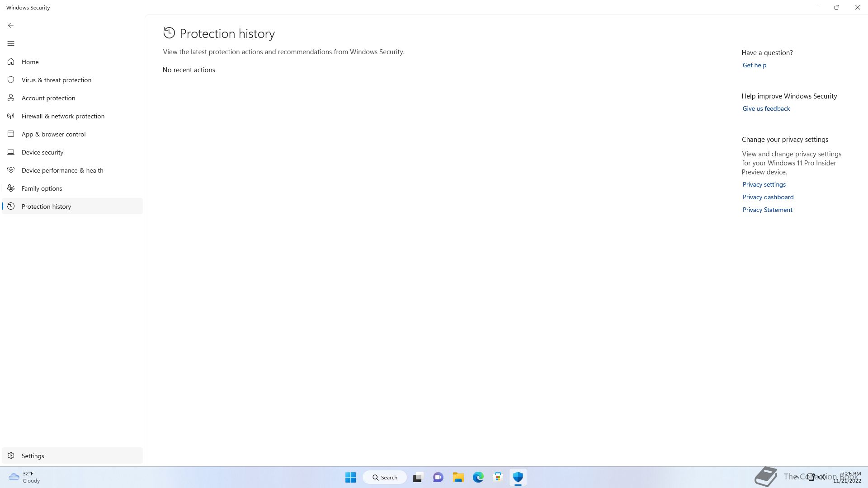Click the App & browser control window icon
This screenshot has height=488, width=868.
tap(11, 134)
